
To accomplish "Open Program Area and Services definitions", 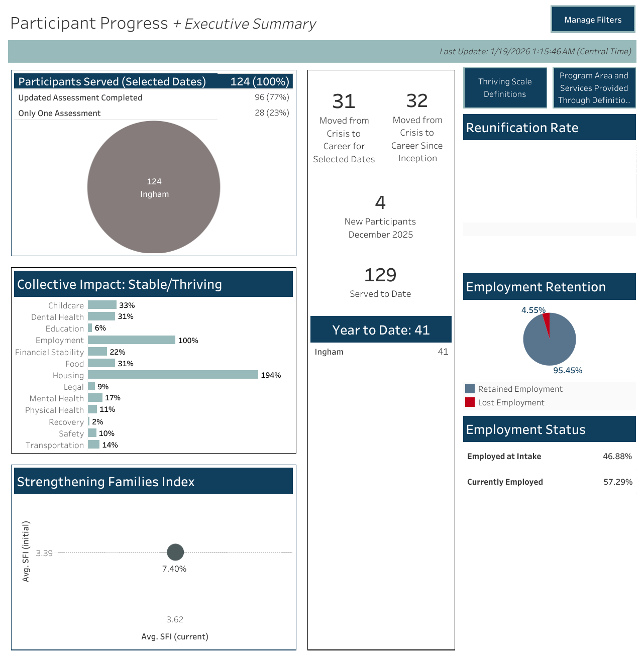I will (x=594, y=88).
